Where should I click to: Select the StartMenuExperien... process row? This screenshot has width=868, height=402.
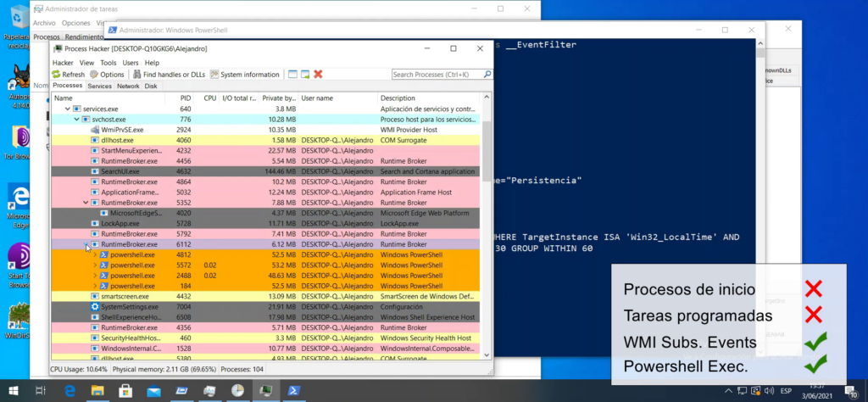265,151
